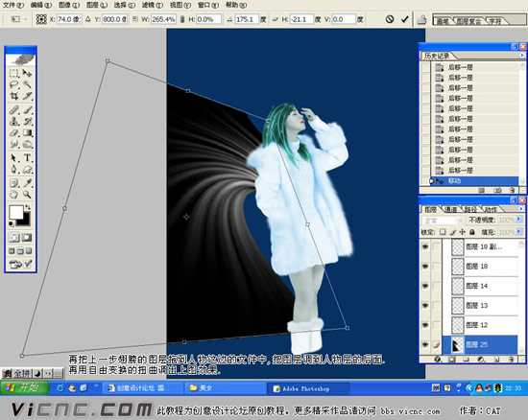Cancel the transform with circle-slash icon
This screenshot has width=528, height=420.
tap(390, 19)
